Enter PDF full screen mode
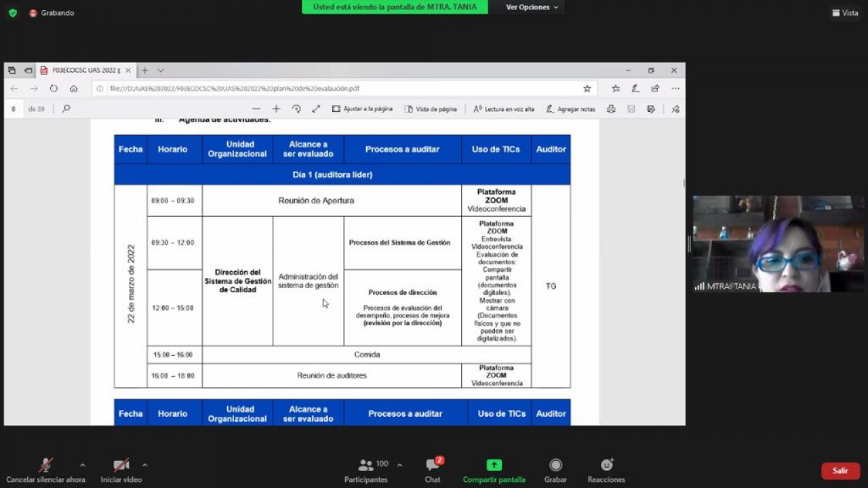The height and width of the screenshot is (488, 868). click(316, 108)
